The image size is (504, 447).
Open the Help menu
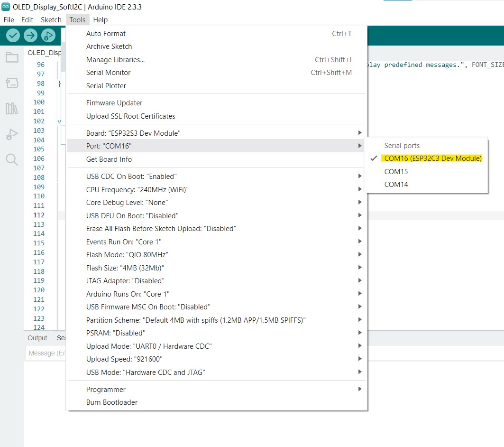(101, 20)
